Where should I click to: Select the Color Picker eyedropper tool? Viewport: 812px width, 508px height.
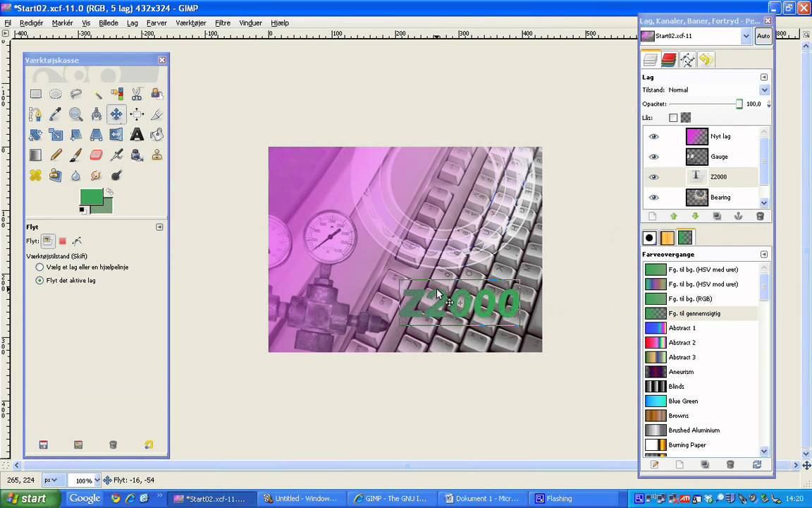point(56,114)
